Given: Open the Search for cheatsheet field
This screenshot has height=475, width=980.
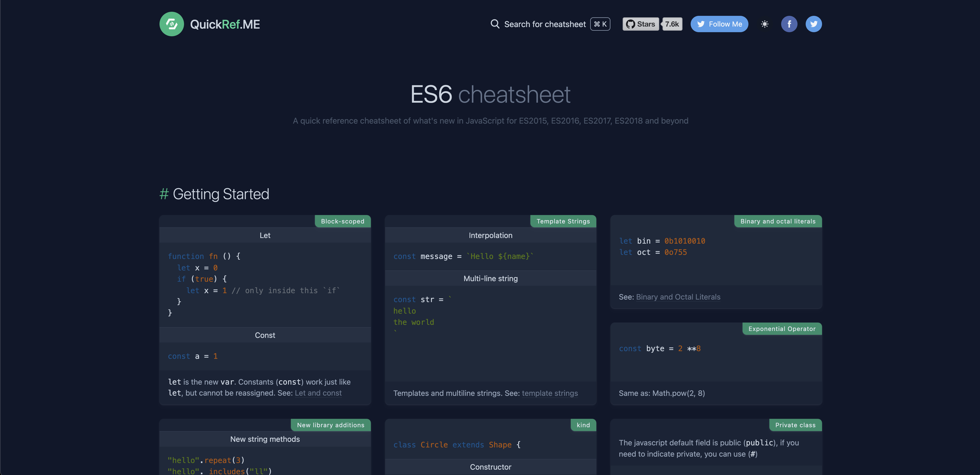Looking at the screenshot, I should click(x=550, y=24).
